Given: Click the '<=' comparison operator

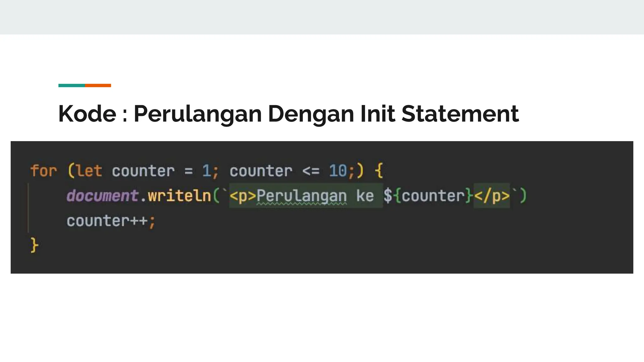Looking at the screenshot, I should 311,171.
